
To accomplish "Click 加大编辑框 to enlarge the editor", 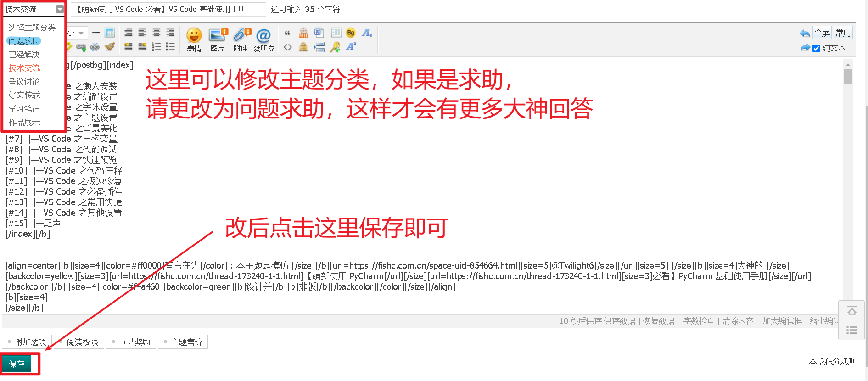I will (x=782, y=321).
